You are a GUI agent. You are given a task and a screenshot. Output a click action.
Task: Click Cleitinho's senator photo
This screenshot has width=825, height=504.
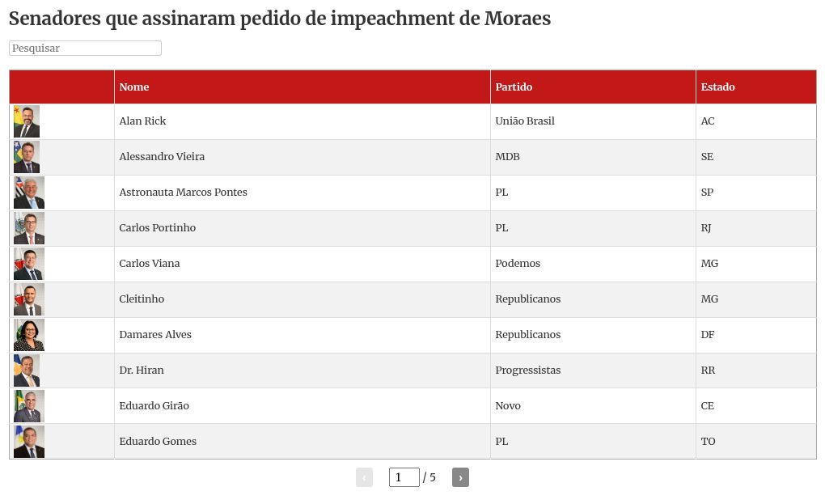(29, 299)
